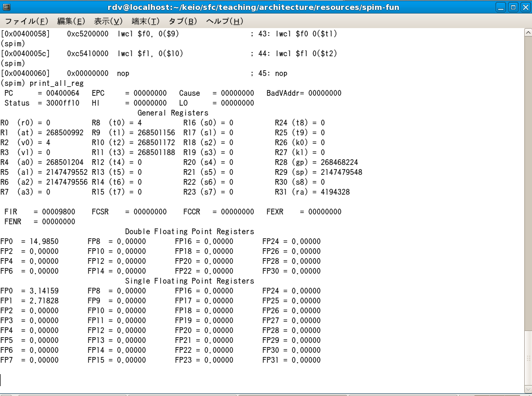Open the 表示(V) menu
The height and width of the screenshot is (396, 532).
point(108,21)
